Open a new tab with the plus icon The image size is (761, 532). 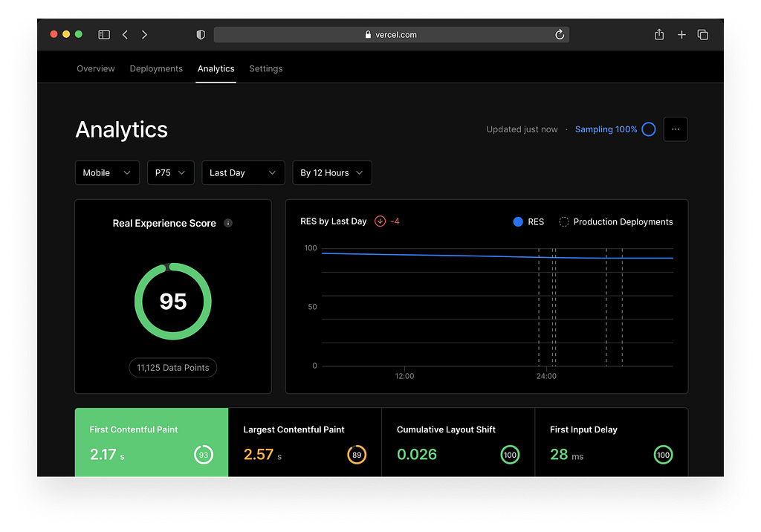click(681, 34)
